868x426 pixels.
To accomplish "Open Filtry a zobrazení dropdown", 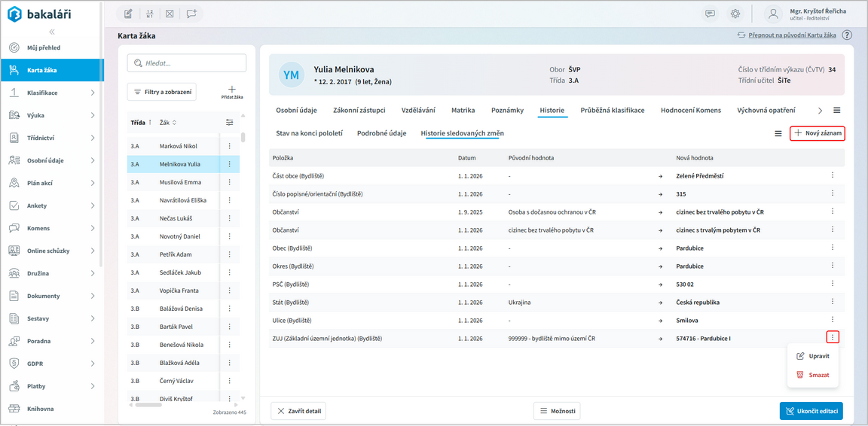I will (x=161, y=92).
